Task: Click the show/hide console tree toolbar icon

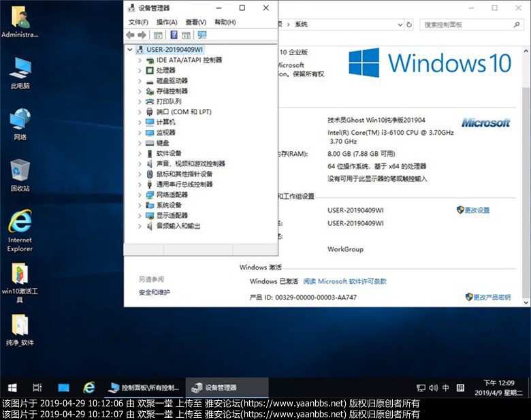Action: (x=158, y=35)
